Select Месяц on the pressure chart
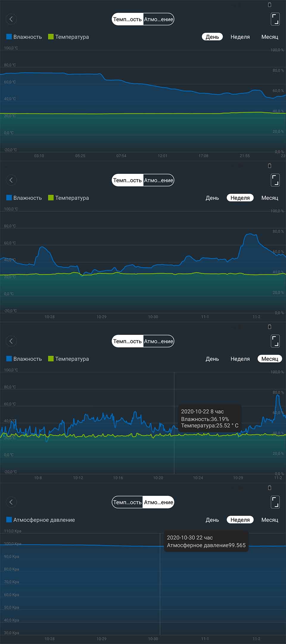This screenshot has width=286, height=644. point(270,520)
